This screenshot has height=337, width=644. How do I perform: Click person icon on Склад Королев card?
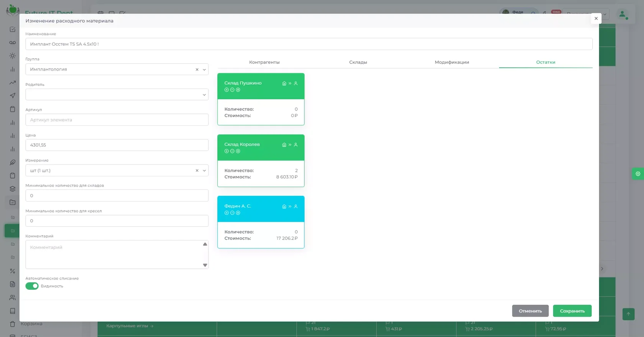296,145
